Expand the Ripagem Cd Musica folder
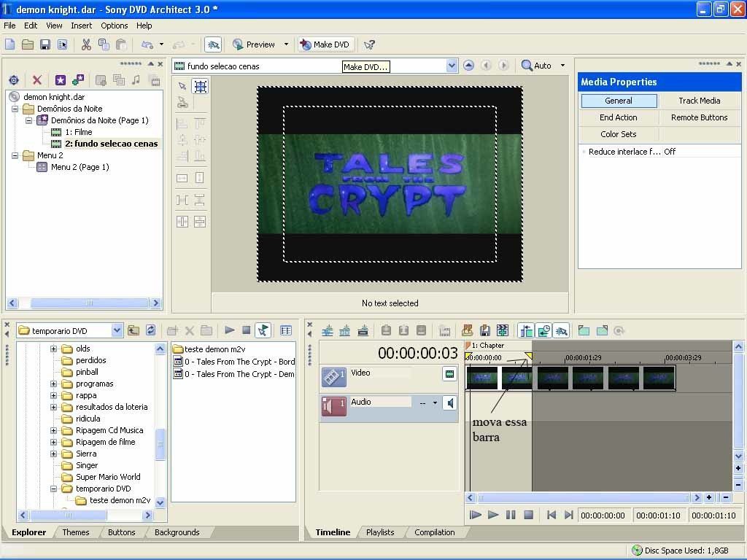This screenshot has height=560, width=747. coord(53,430)
